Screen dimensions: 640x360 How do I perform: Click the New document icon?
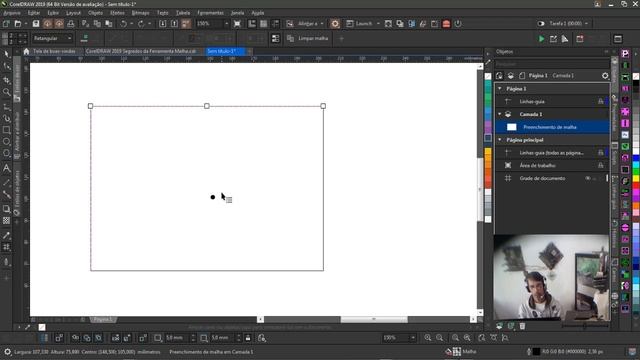tap(6, 24)
